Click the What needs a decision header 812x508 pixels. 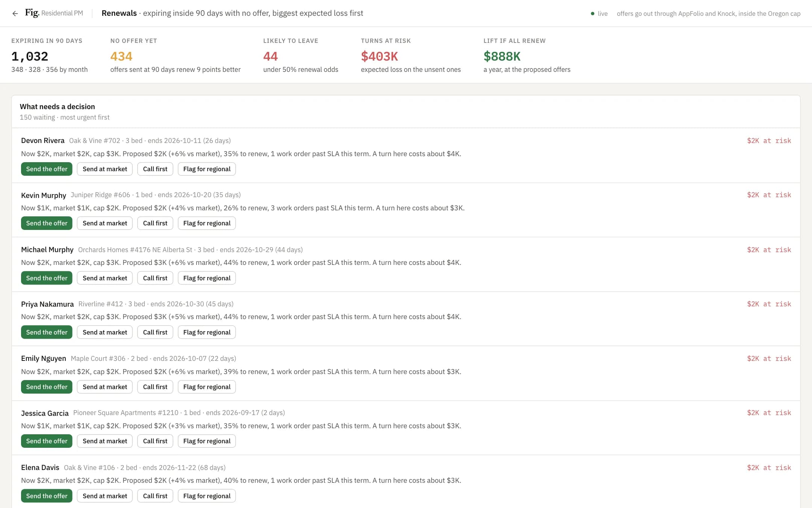click(57, 106)
